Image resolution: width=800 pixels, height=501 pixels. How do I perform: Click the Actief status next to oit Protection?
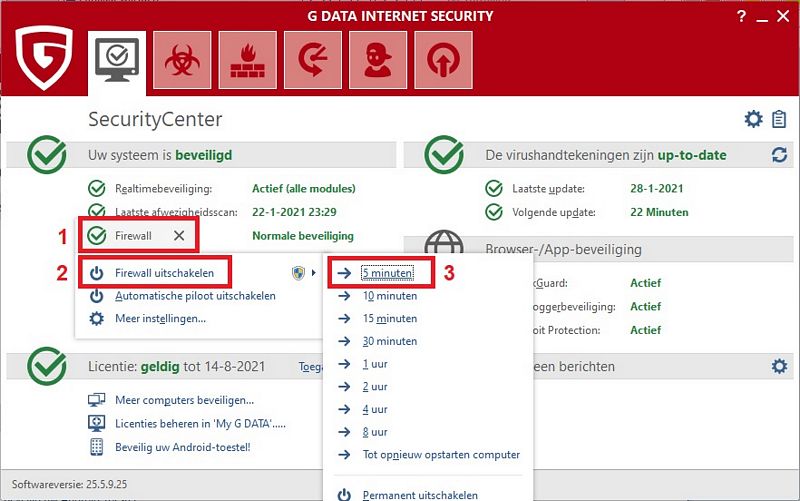645,330
